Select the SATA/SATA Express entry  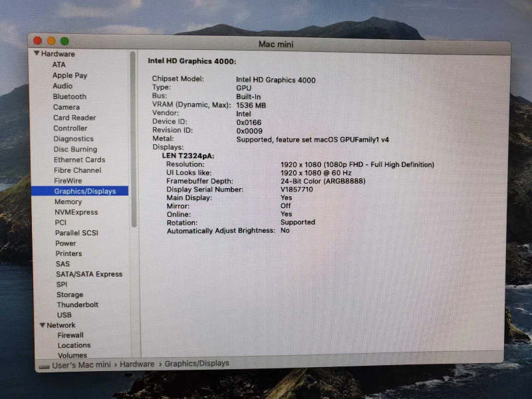(89, 274)
